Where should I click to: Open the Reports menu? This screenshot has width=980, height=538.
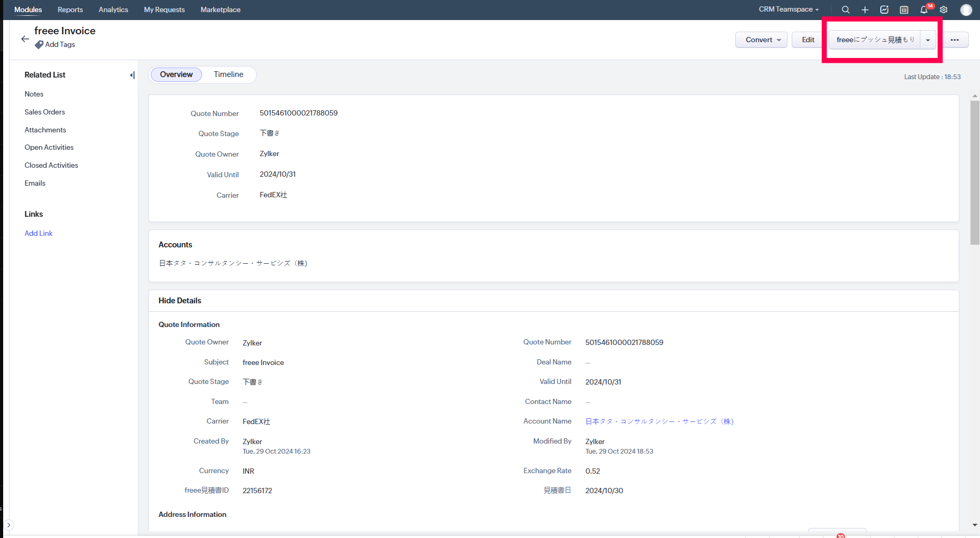tap(70, 9)
